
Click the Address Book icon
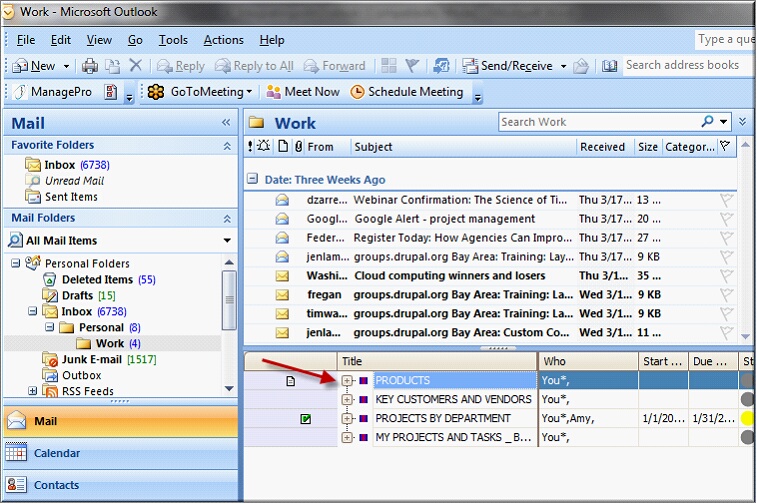coord(609,66)
